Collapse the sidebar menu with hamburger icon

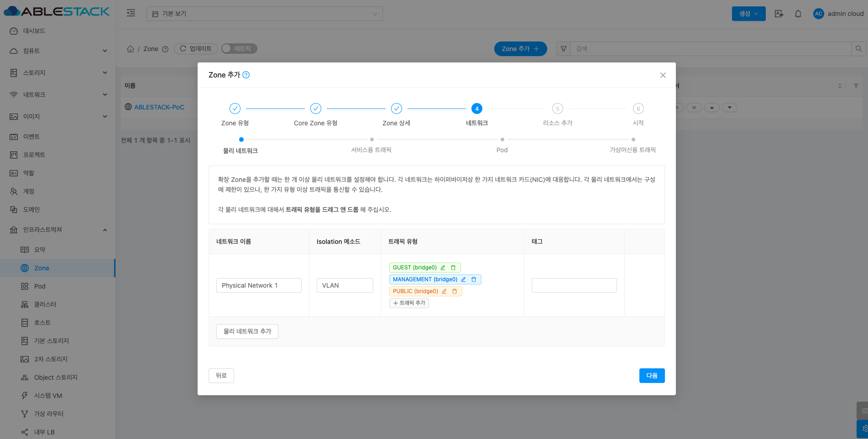[x=131, y=13]
